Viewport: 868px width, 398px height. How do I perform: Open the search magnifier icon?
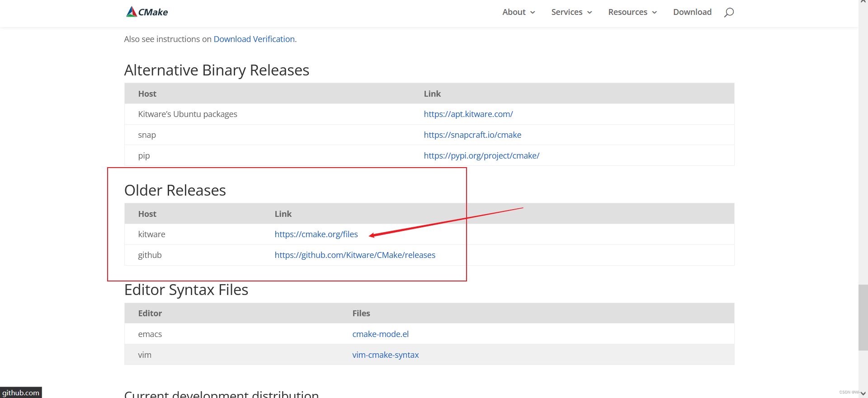click(x=729, y=12)
